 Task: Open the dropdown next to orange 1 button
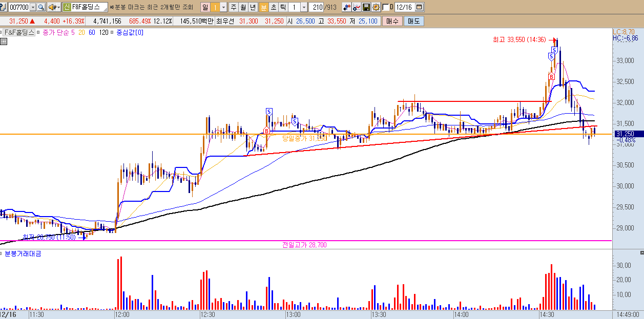click(223, 7)
